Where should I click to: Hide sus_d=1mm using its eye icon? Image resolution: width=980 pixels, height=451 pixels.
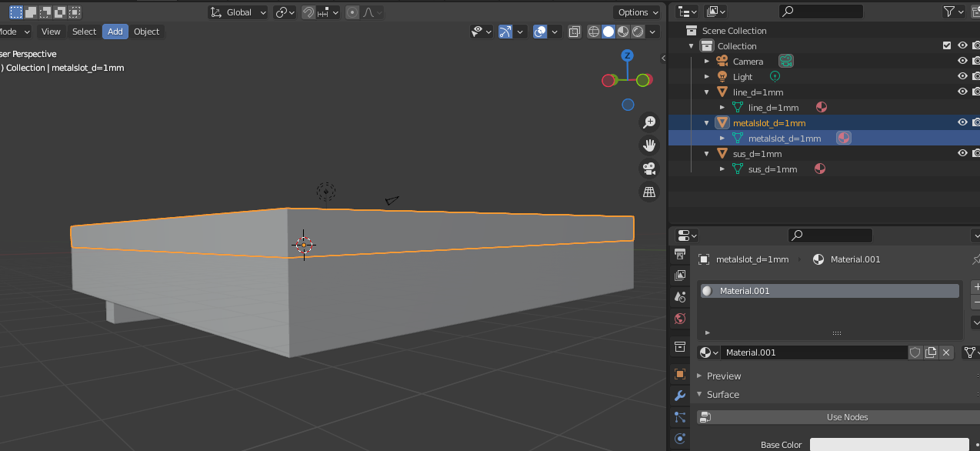(962, 153)
